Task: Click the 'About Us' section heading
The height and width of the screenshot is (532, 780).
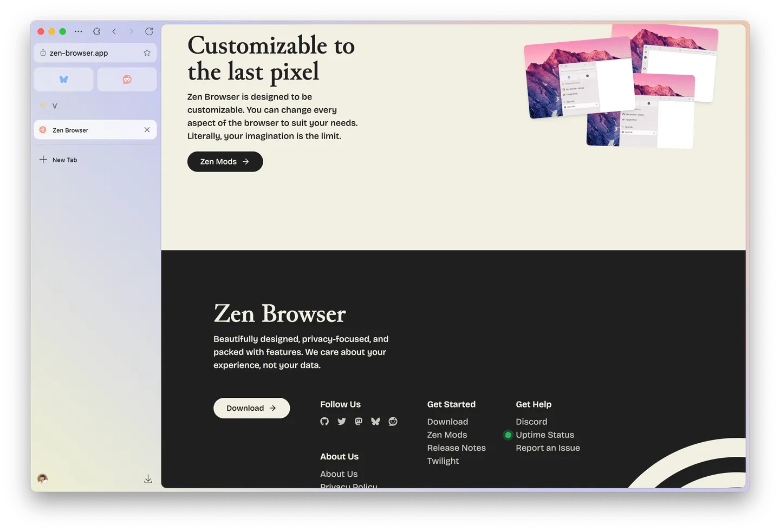Action: click(x=339, y=456)
